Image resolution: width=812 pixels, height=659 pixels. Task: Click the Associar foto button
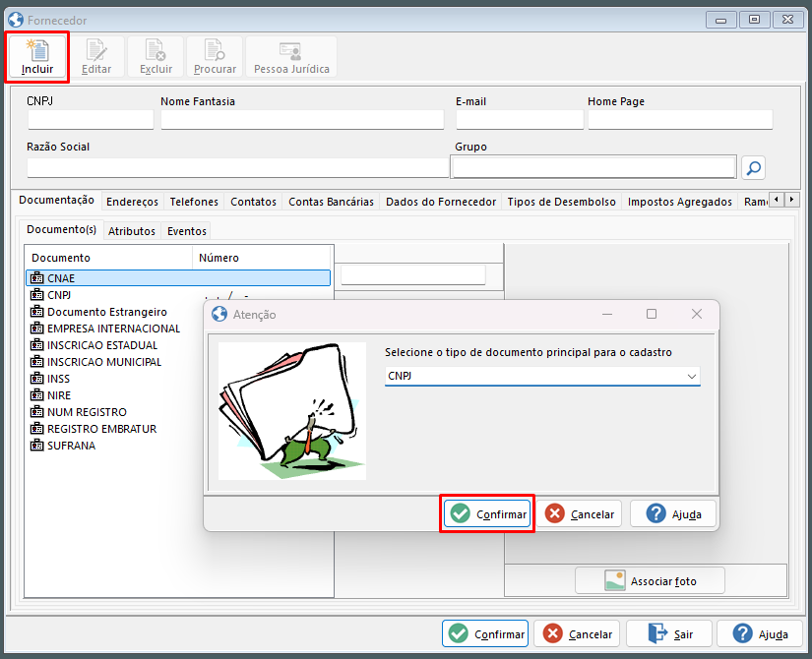(650, 581)
